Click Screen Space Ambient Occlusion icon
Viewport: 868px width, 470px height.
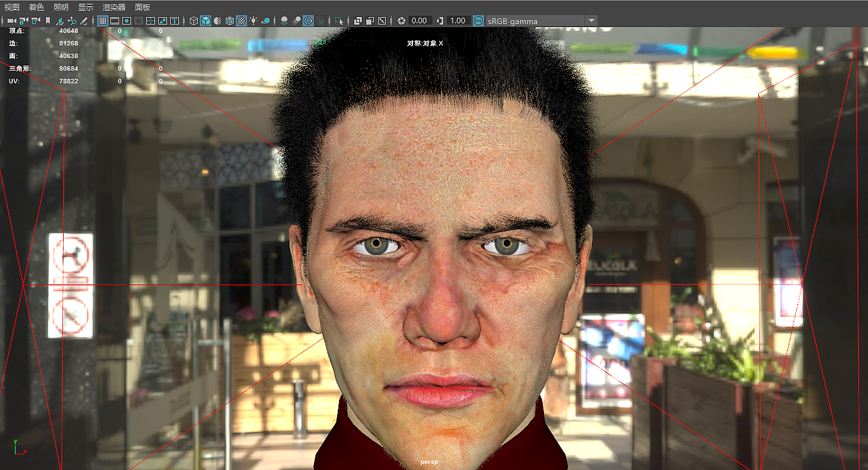[x=285, y=20]
